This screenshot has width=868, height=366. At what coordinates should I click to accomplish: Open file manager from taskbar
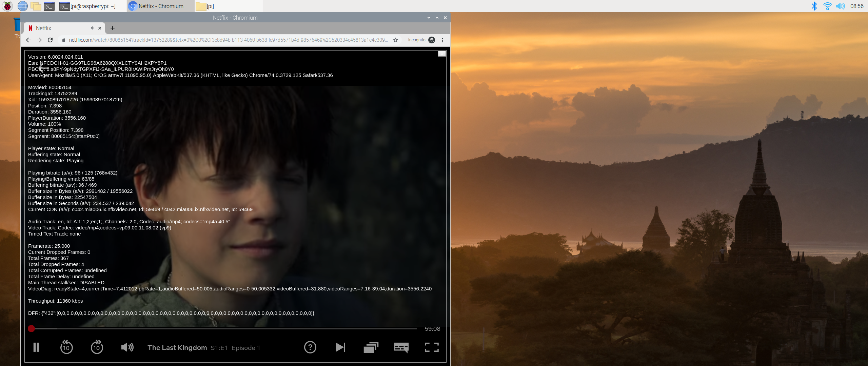coord(36,6)
